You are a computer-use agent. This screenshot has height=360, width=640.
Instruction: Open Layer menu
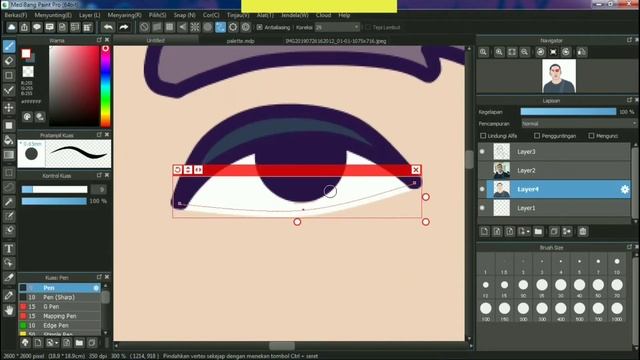click(x=89, y=15)
